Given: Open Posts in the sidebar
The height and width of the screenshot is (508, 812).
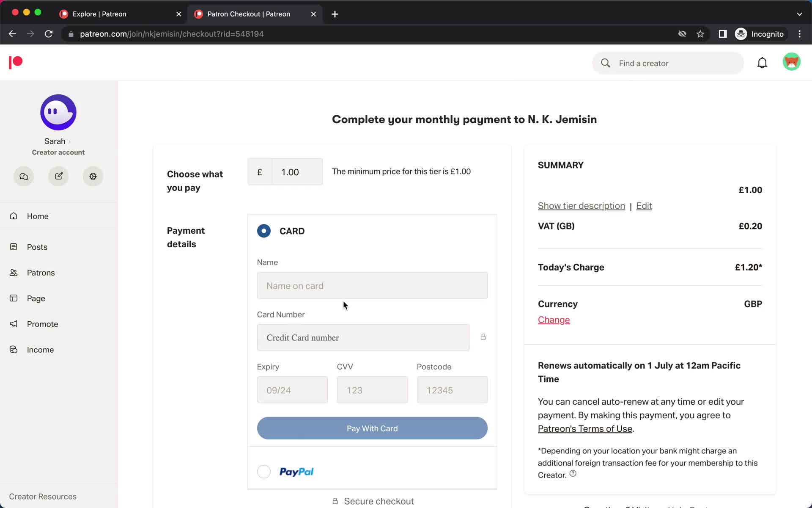Looking at the screenshot, I should pyautogui.click(x=58, y=247).
